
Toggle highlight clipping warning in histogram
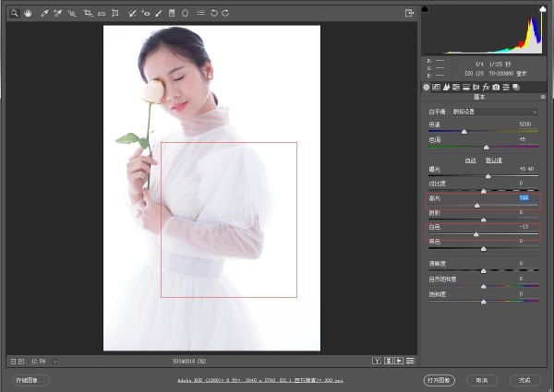[x=543, y=9]
